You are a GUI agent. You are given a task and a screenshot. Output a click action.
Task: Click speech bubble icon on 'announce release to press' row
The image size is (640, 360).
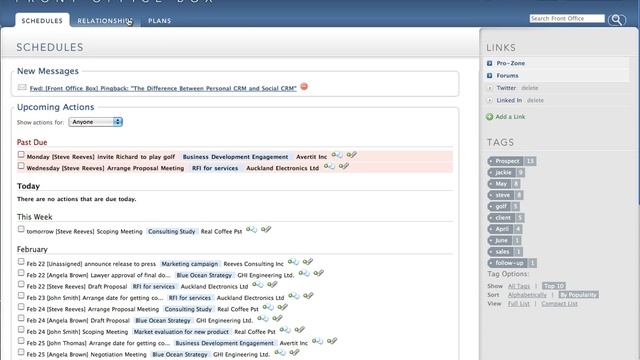click(293, 262)
